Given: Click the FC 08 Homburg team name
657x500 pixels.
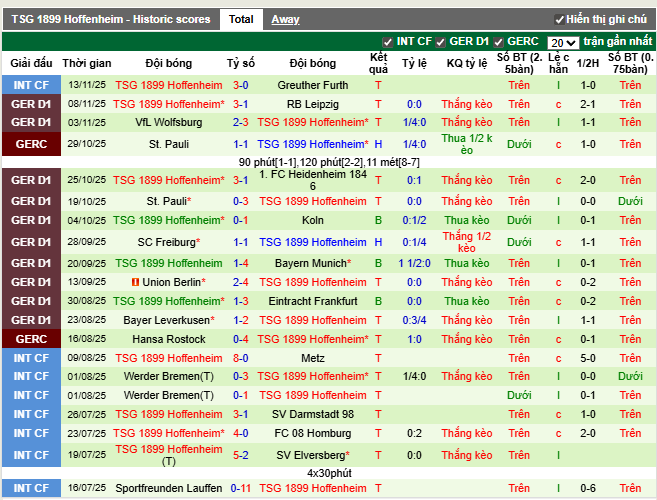Looking at the screenshot, I should click(x=313, y=433).
